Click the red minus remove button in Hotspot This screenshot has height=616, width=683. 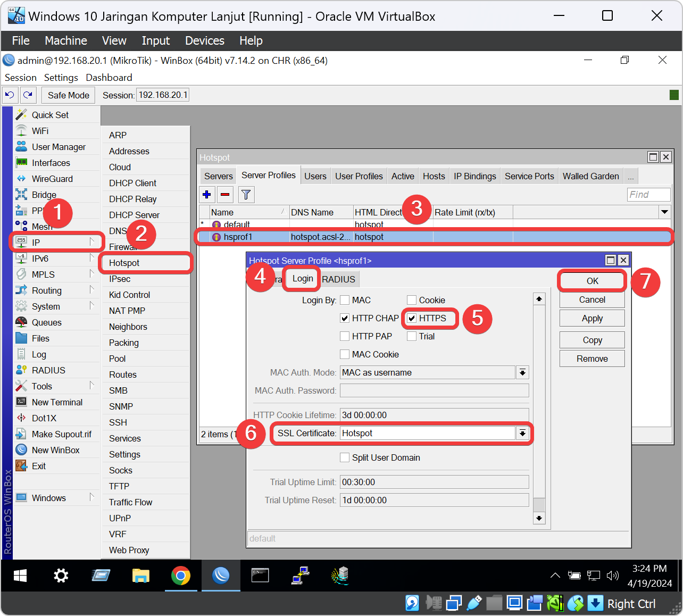click(225, 195)
